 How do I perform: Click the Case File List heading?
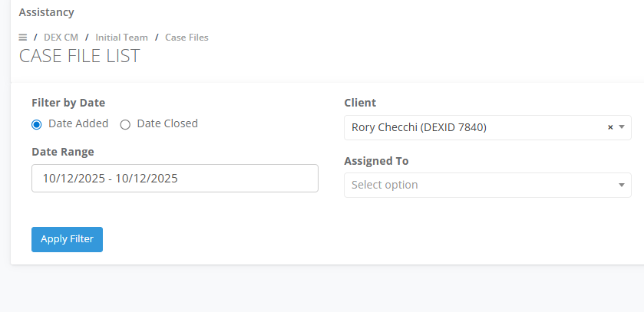tap(79, 56)
